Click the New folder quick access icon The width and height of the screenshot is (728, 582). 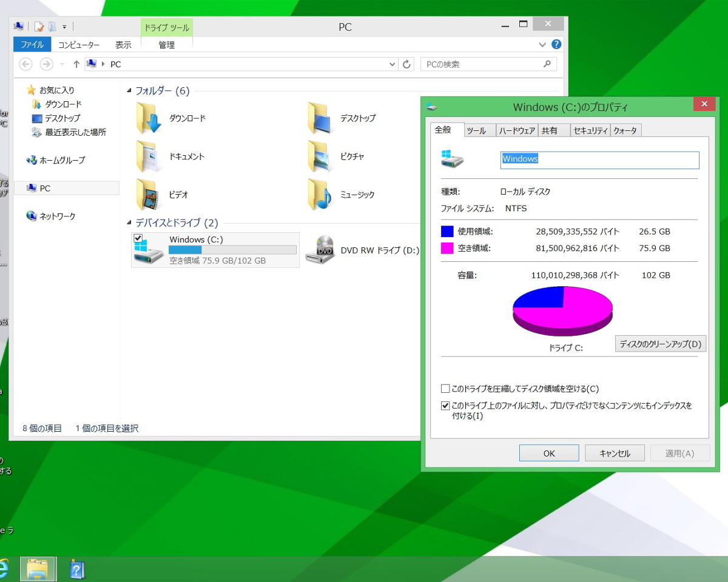pos(52,26)
